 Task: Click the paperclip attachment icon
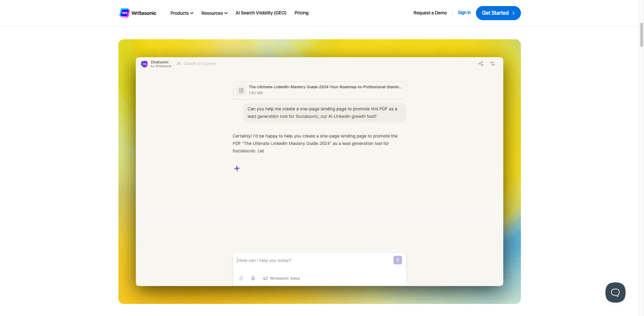[x=241, y=278]
